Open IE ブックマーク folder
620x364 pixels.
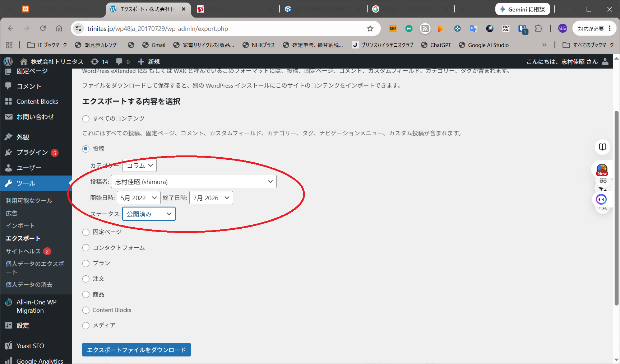tap(47, 45)
